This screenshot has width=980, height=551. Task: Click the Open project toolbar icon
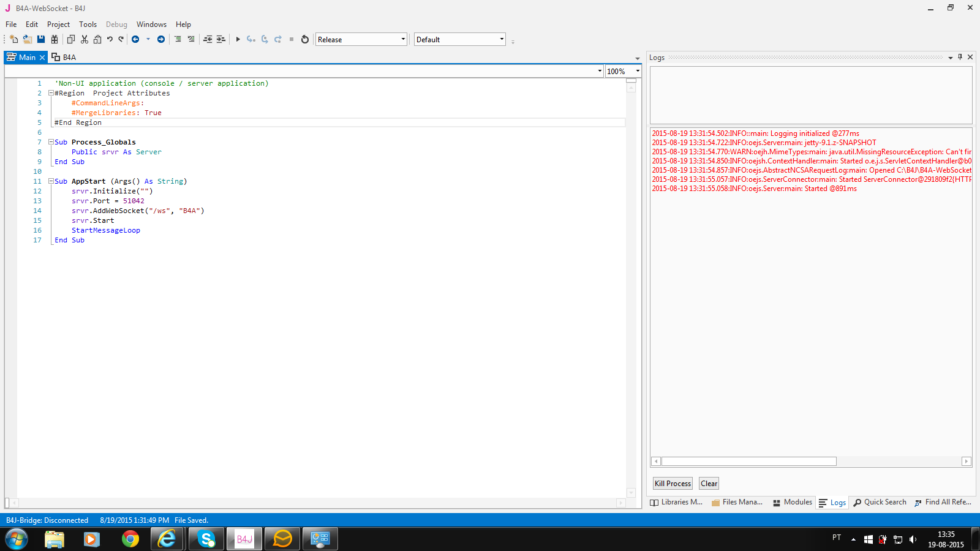28,39
